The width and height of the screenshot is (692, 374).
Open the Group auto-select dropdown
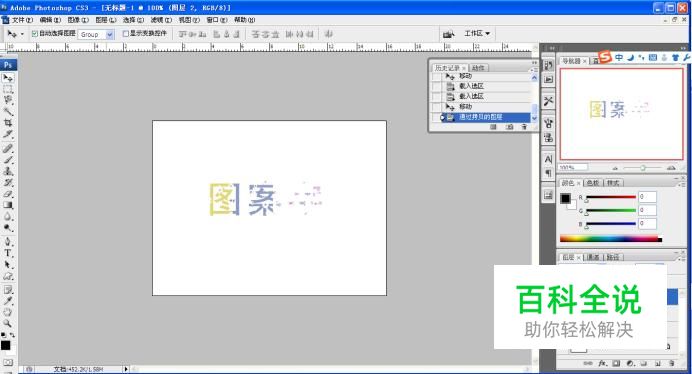pos(110,34)
